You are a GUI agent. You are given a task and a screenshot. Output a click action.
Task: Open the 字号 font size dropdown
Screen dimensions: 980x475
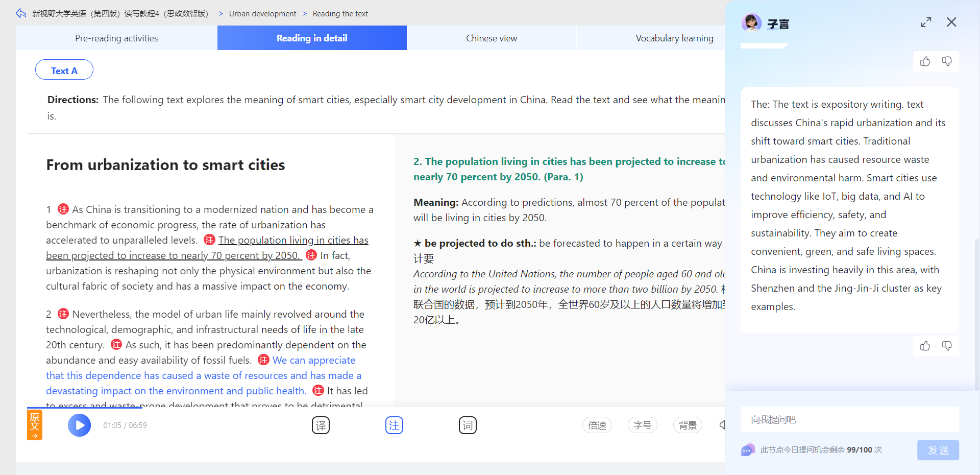point(643,425)
